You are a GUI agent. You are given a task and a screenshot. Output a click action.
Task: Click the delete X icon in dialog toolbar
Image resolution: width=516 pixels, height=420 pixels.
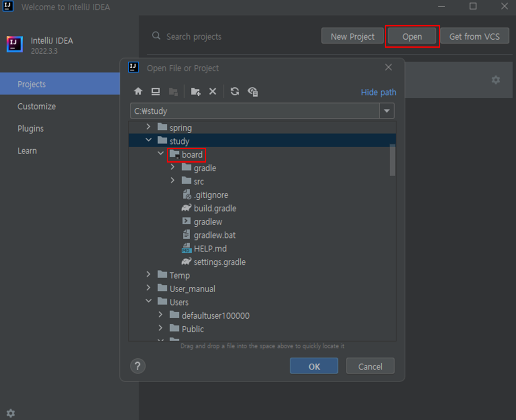(x=213, y=91)
